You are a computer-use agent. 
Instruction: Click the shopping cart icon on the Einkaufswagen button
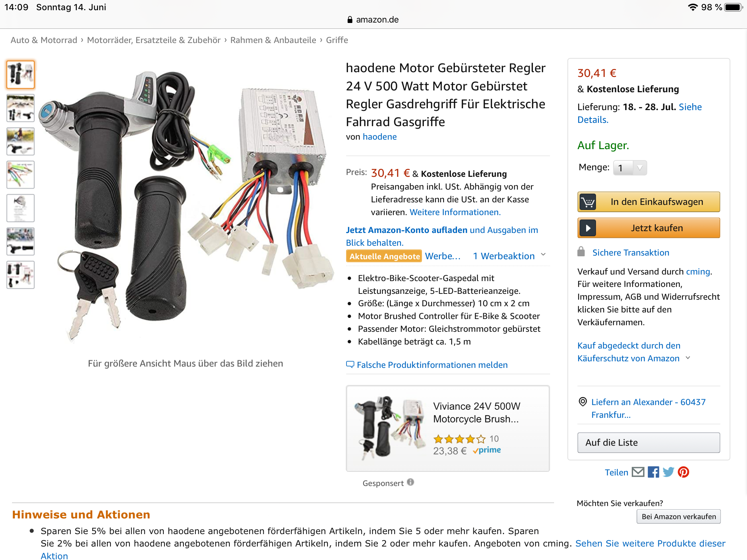588,202
